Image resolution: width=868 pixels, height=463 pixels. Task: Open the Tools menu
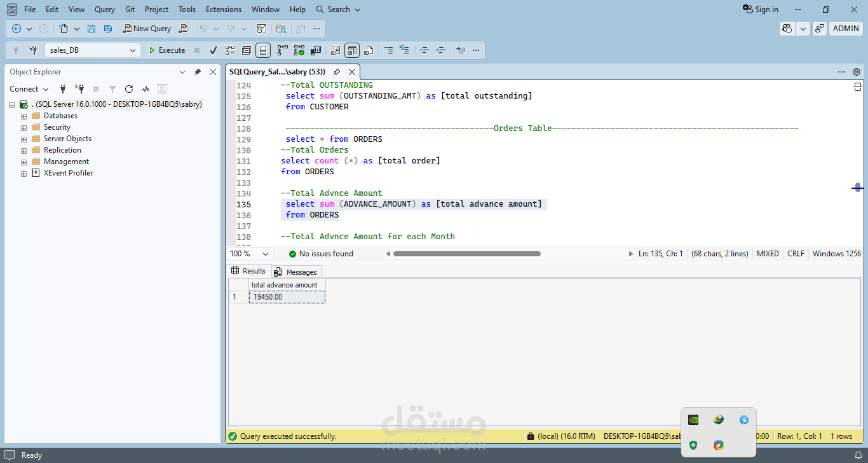(187, 10)
